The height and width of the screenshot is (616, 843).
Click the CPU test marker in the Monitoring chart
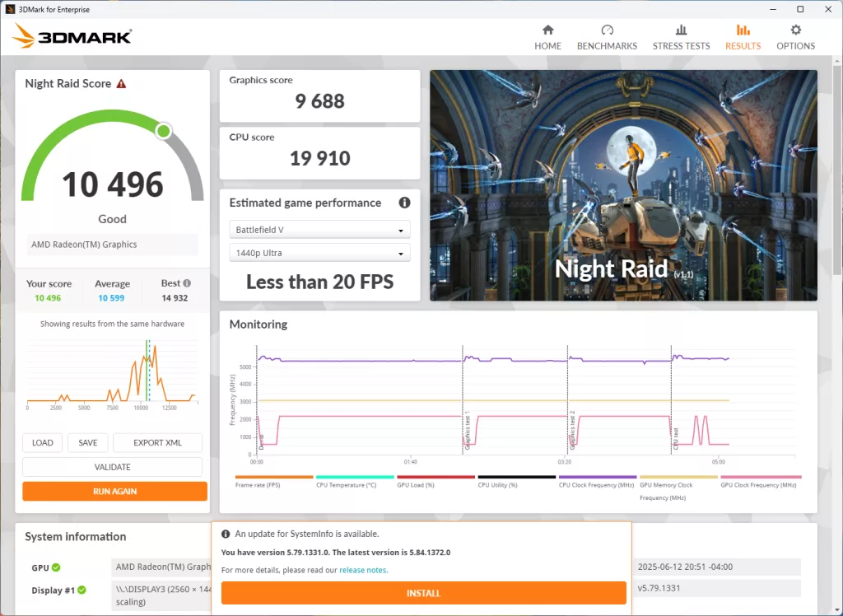coord(676,439)
